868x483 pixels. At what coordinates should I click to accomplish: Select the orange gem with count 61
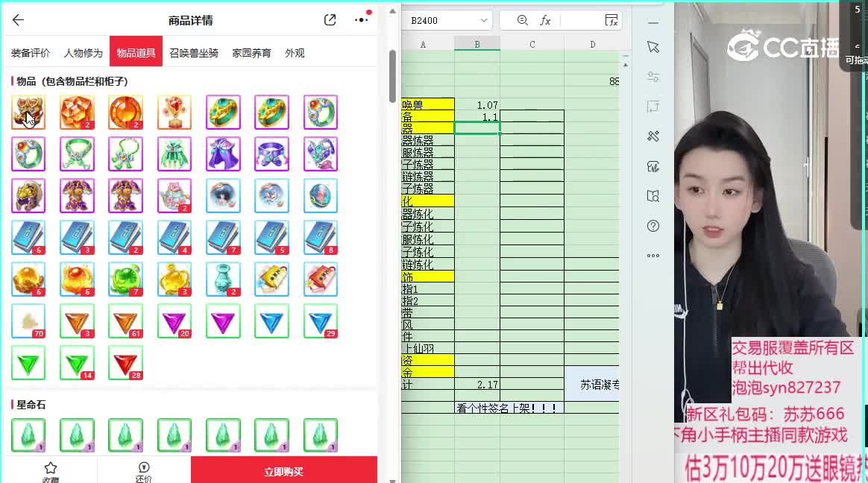point(126,321)
